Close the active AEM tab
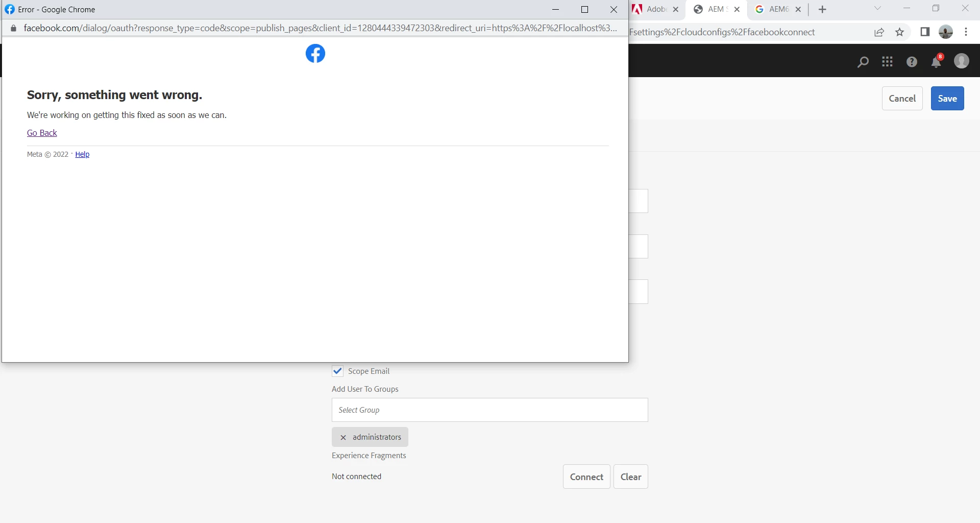Image resolution: width=980 pixels, height=523 pixels. (737, 10)
